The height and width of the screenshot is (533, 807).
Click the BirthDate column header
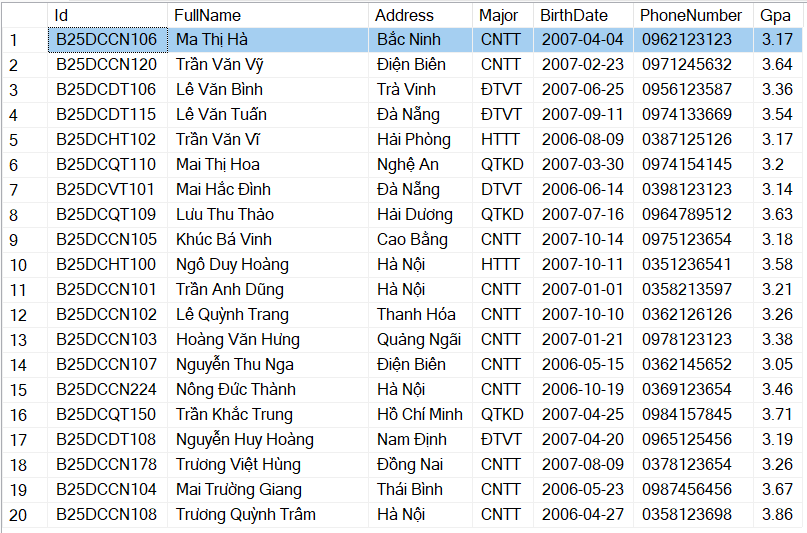(x=583, y=15)
